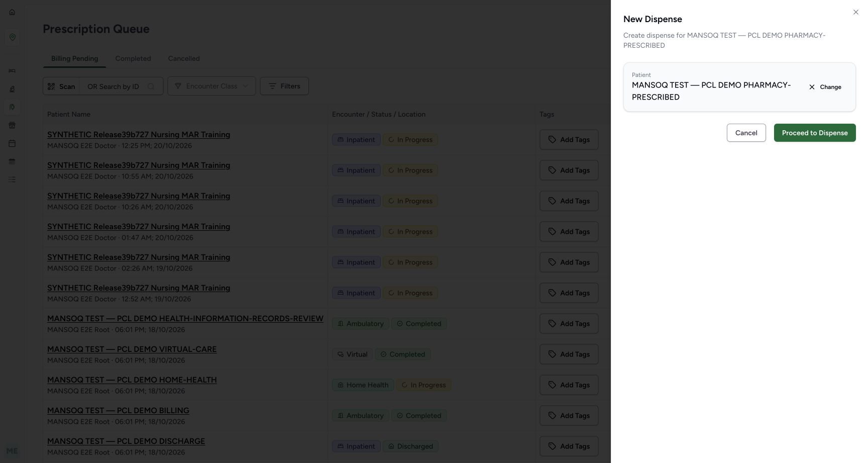Open the PCL DEMO VIRTUAL-CARE patient link
Viewport: 868px width, 463px height.
click(x=132, y=349)
